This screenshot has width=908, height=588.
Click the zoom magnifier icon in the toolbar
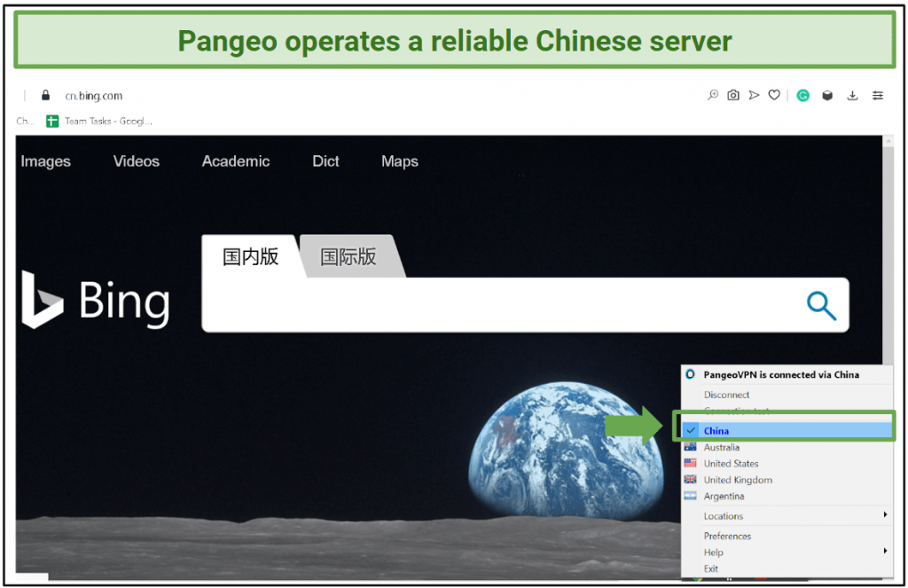click(713, 95)
